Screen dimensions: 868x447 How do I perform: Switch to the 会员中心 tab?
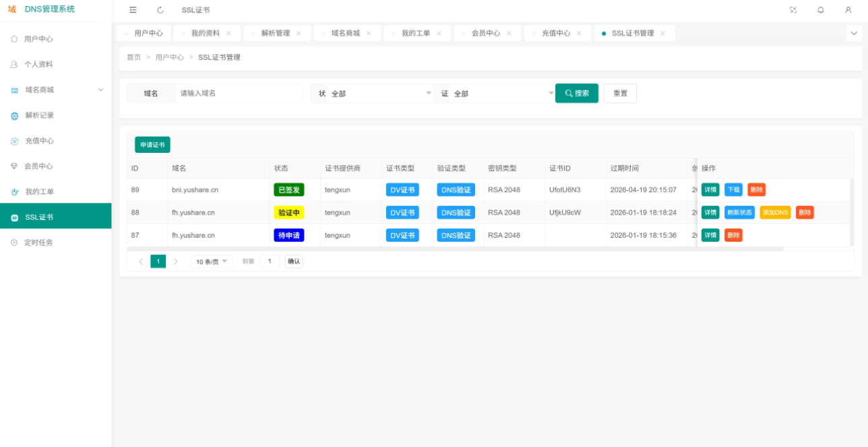(485, 33)
